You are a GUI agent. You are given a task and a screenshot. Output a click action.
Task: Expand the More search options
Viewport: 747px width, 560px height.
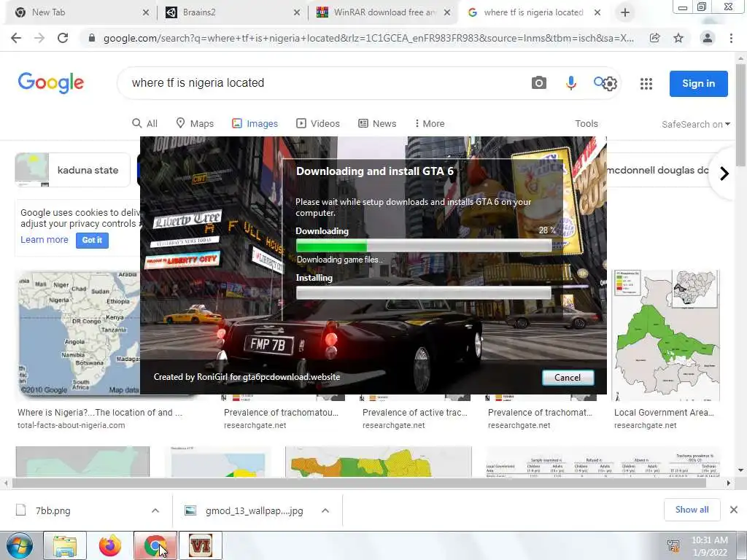click(x=429, y=123)
